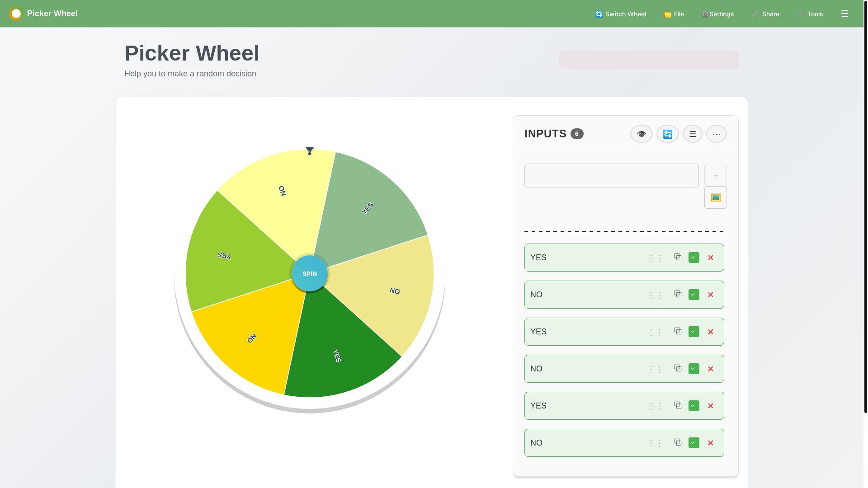
Task: Open the Tools menu
Action: click(810, 14)
